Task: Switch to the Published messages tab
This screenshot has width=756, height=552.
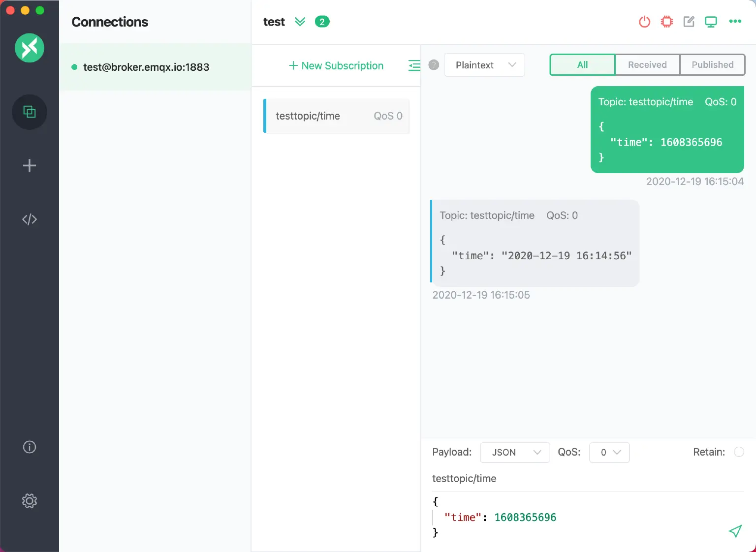Action: click(x=712, y=65)
